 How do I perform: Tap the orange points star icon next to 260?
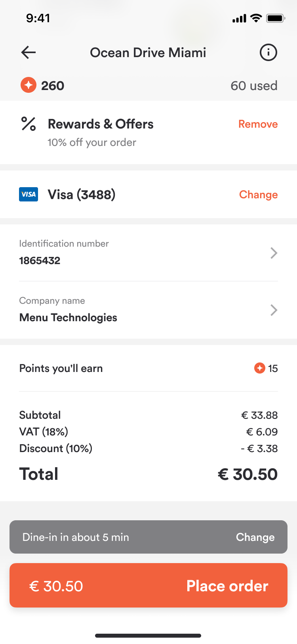tap(29, 85)
